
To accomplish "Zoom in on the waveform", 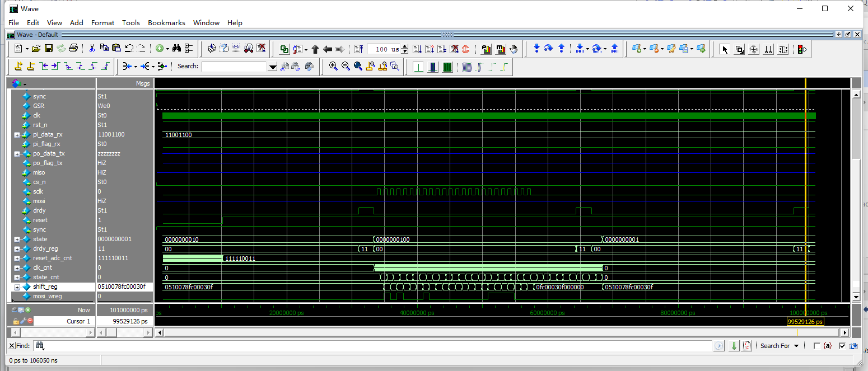I will [x=333, y=66].
